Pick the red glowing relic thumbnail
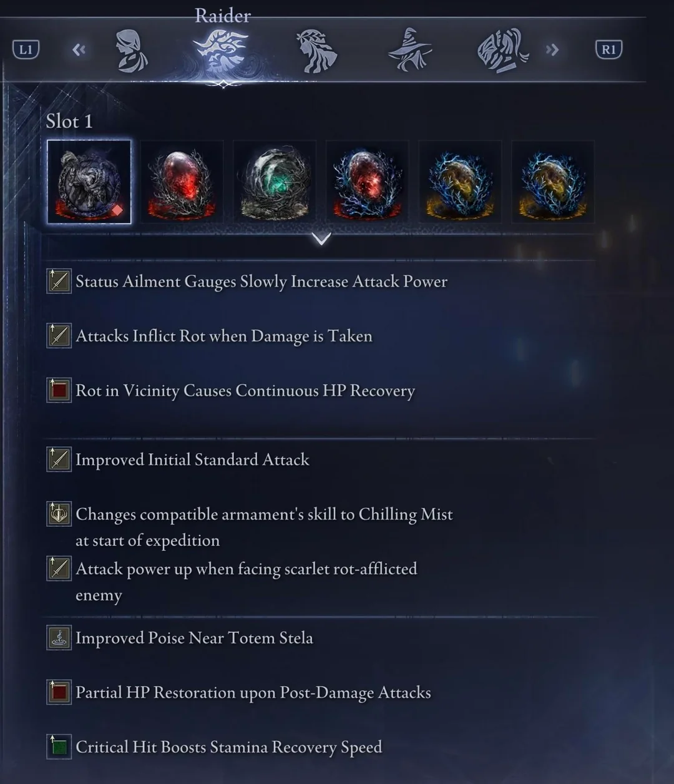Image resolution: width=674 pixels, height=784 pixels. coord(182,182)
